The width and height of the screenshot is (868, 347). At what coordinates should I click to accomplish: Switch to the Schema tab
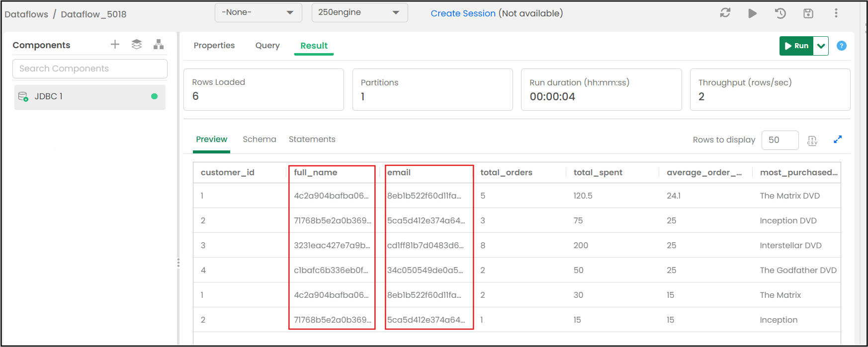(x=259, y=139)
